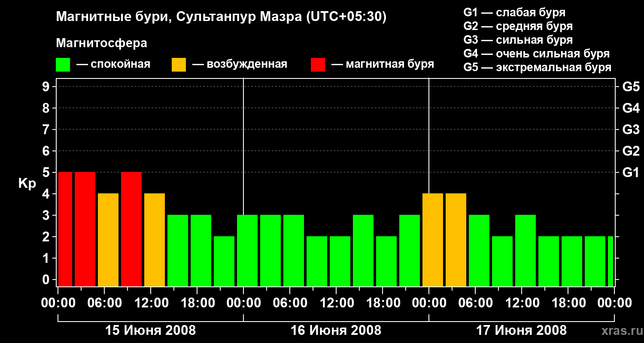Select the 'G1 — слабая буря' description

click(x=514, y=12)
